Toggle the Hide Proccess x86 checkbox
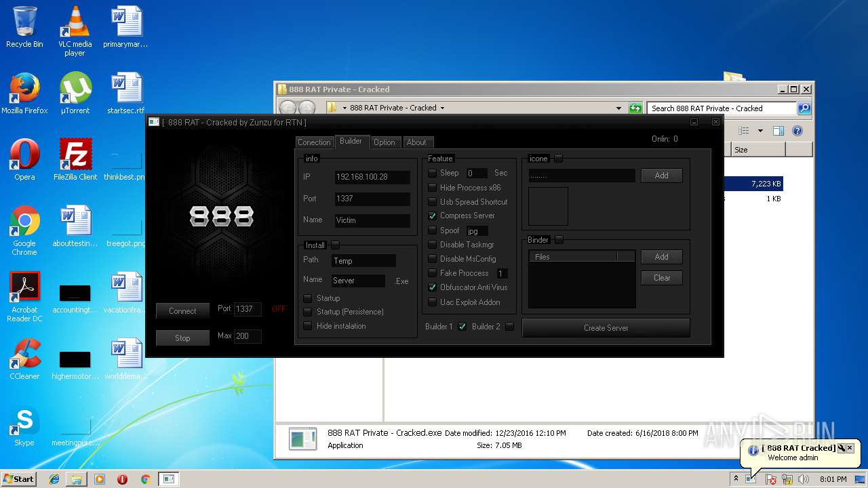This screenshot has width=868, height=488. point(432,188)
